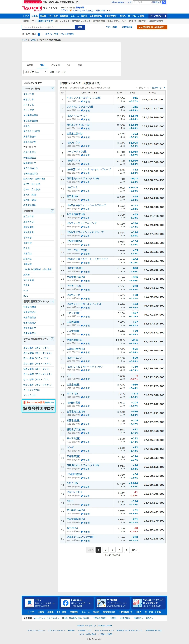Image resolution: width=189 pixels, height=644 pixels.
Task: Open the 東証プライム market dropdown
Action: tap(35, 72)
